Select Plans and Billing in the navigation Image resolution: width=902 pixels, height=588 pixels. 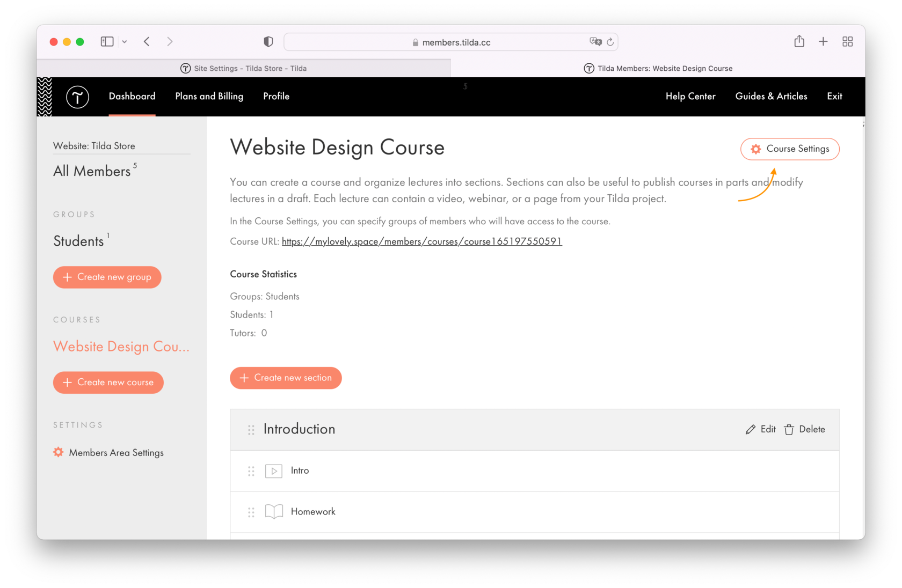pos(209,97)
